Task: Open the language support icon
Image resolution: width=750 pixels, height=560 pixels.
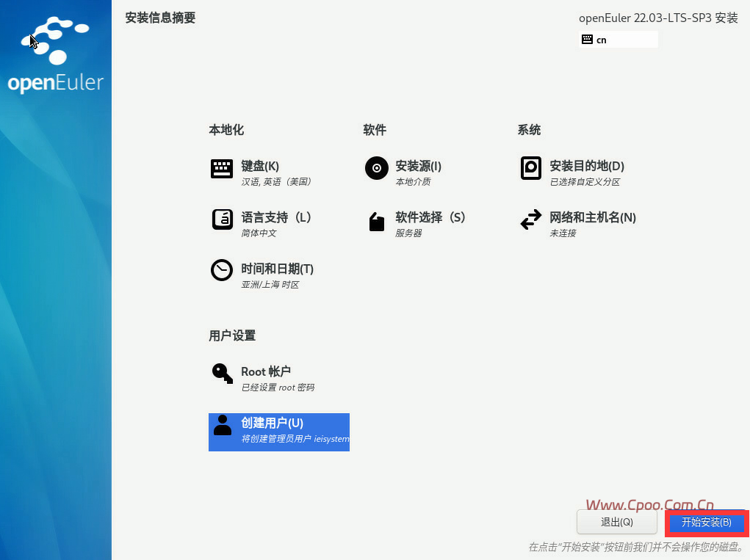Action: pos(222,219)
